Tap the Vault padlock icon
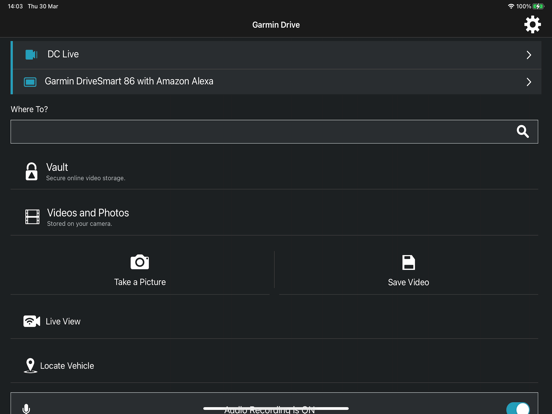The width and height of the screenshot is (552, 414). tap(31, 171)
